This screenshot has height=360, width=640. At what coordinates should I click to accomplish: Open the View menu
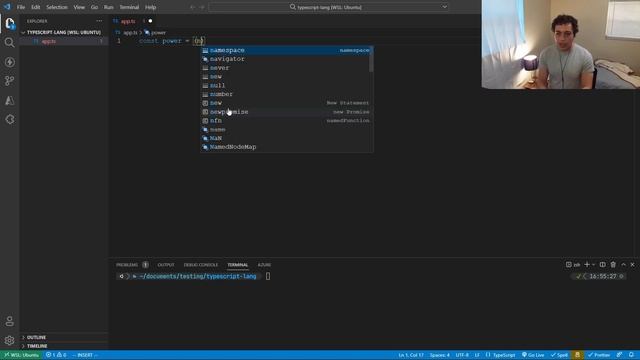pos(79,7)
